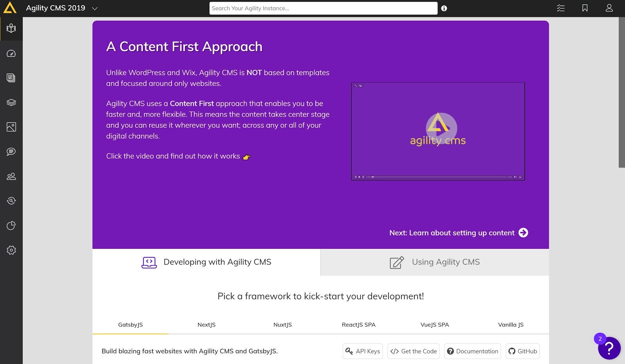Click the Agility triangle logo
Viewport: 625px width, 364px height.
[10, 8]
